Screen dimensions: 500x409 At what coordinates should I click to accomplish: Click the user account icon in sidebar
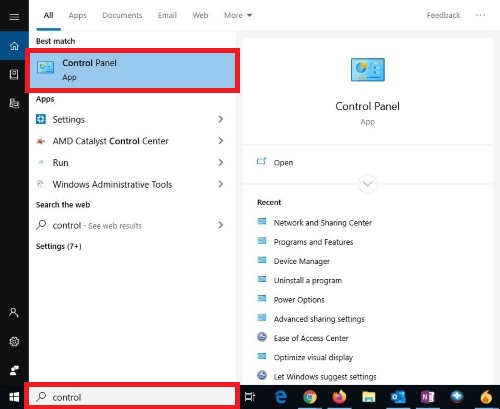pos(14,313)
